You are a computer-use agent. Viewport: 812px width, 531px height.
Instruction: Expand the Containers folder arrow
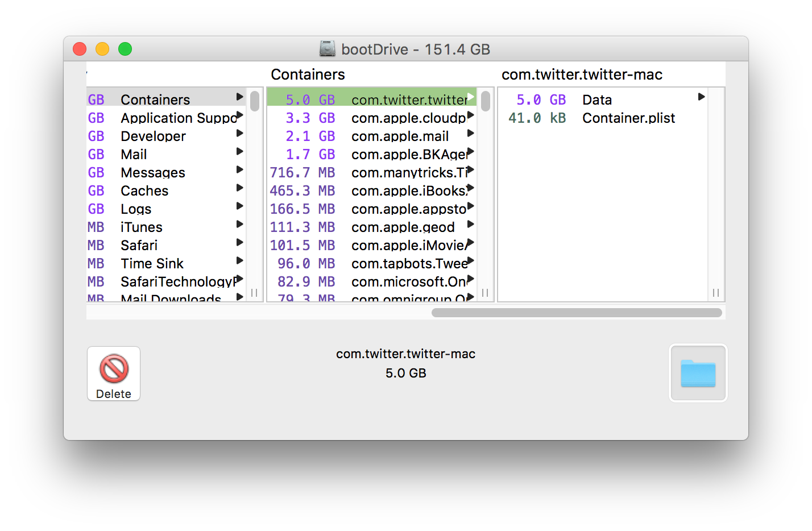point(239,97)
